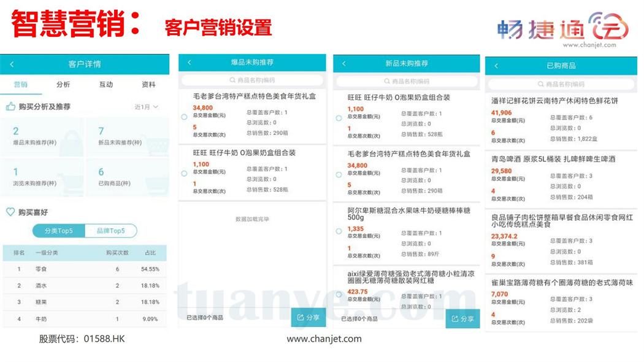
Task: Select 旺旺 旺仔牛奶 in 爆品未购推荐
Action: pyautogui.click(x=185, y=174)
